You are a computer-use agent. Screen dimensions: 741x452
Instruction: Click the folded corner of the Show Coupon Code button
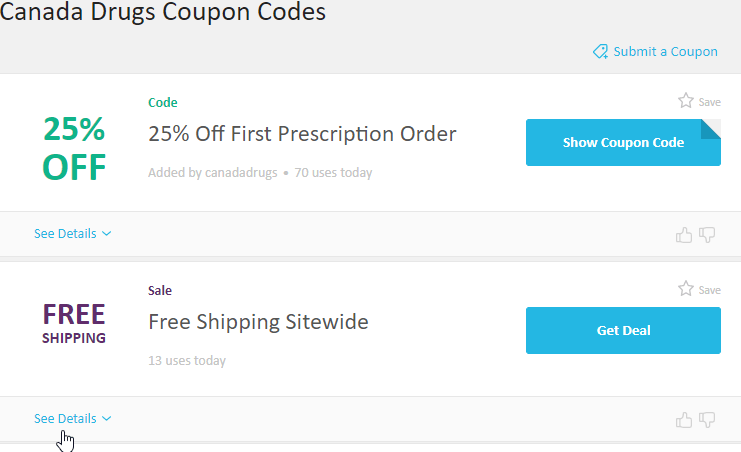coord(711,129)
